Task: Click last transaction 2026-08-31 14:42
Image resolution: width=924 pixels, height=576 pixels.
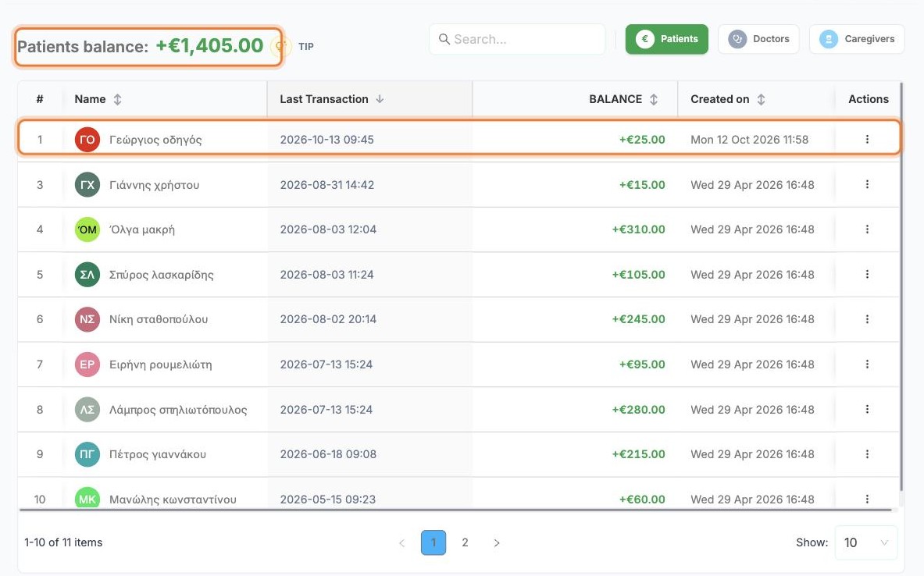Action: click(327, 185)
